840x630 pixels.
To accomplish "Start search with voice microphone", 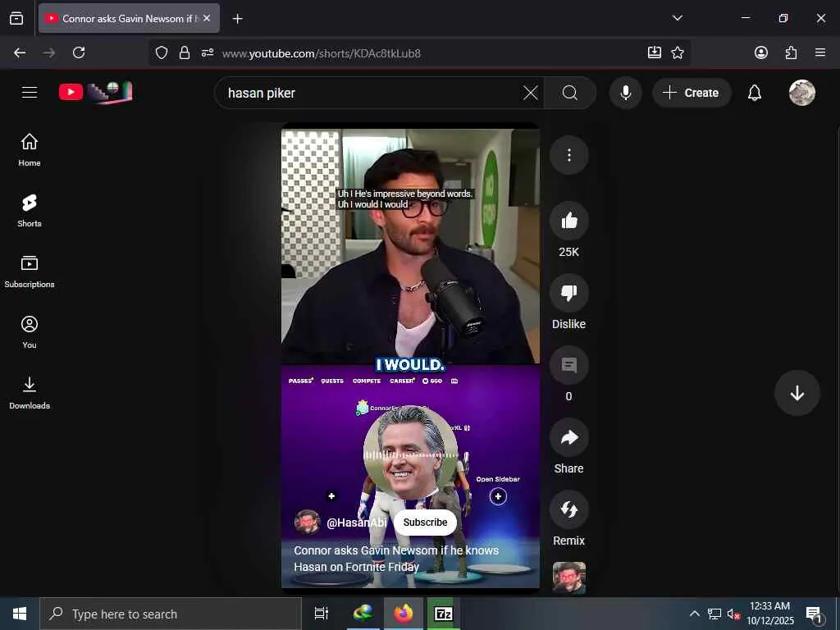I will (x=625, y=93).
